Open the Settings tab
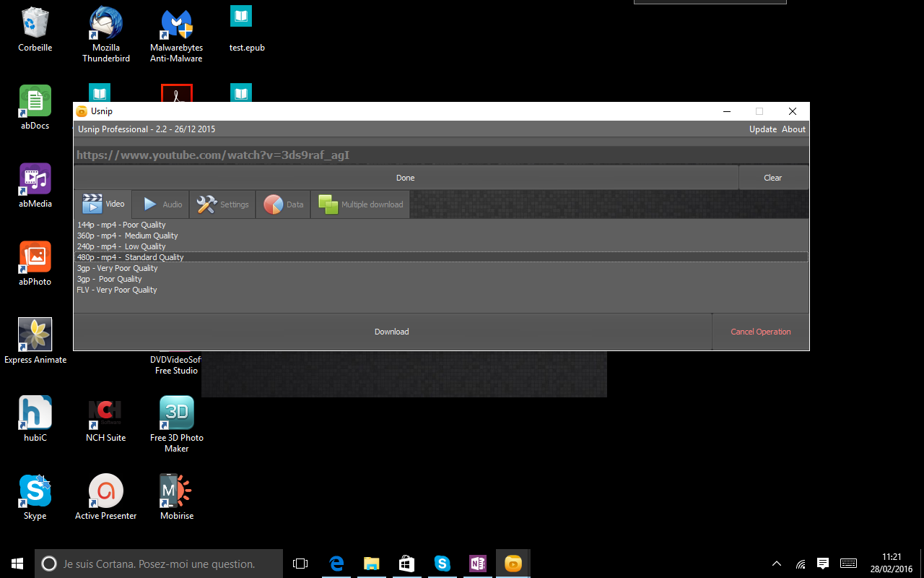The width and height of the screenshot is (924, 578). tap(222, 204)
